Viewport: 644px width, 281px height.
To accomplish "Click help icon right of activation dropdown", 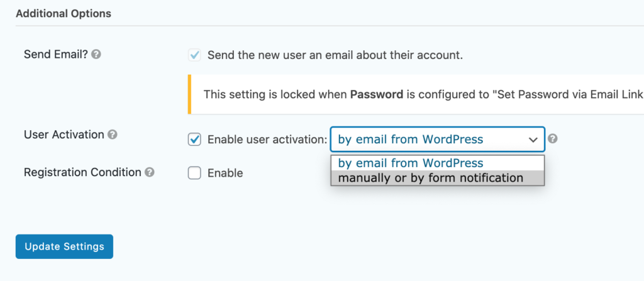I will [x=553, y=138].
